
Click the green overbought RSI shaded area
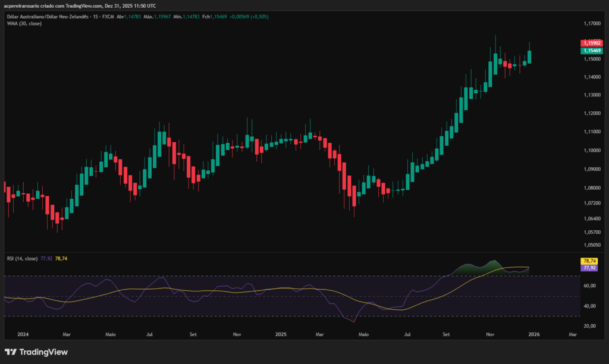489,268
